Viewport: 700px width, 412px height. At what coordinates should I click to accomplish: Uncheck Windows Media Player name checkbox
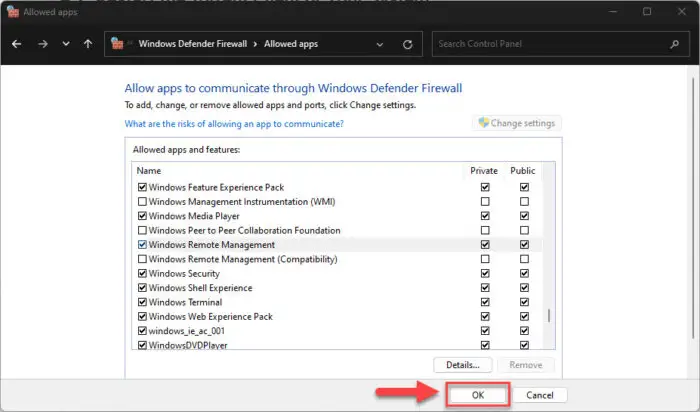click(142, 216)
